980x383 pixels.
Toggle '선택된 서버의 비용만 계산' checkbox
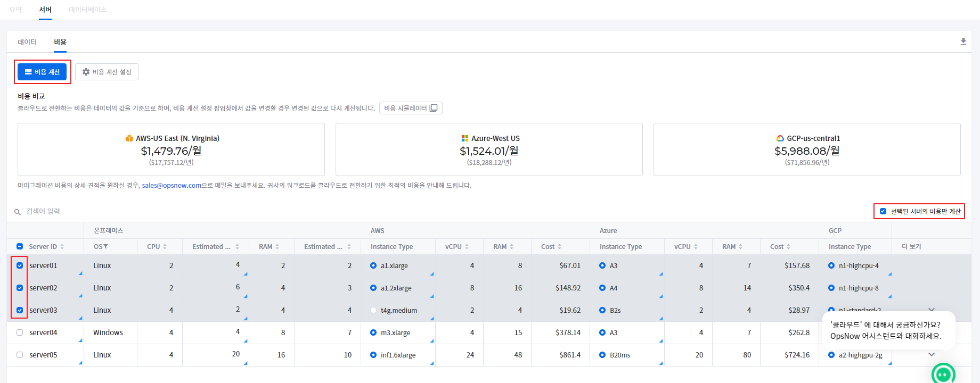(x=883, y=211)
